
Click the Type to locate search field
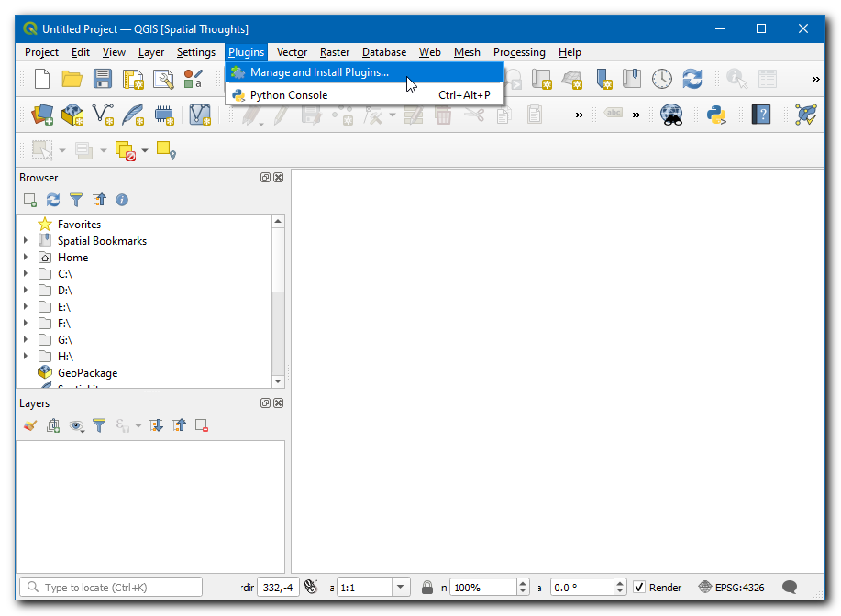(110, 588)
